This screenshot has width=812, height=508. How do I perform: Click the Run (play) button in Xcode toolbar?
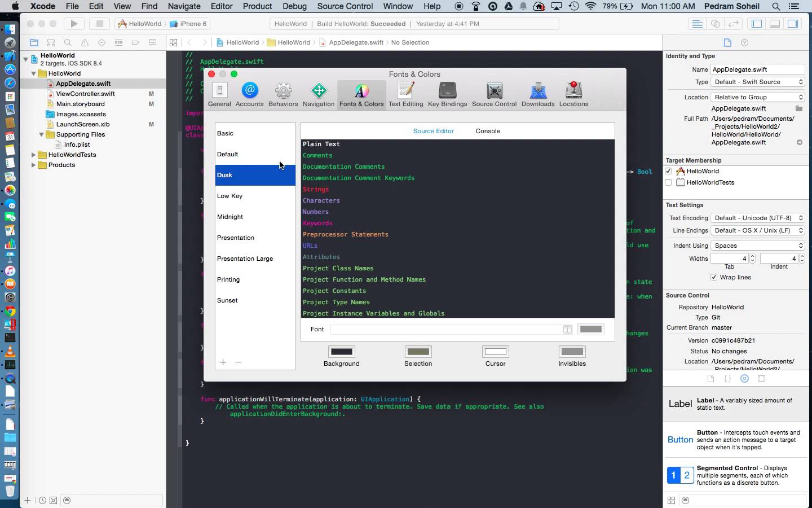(x=74, y=24)
